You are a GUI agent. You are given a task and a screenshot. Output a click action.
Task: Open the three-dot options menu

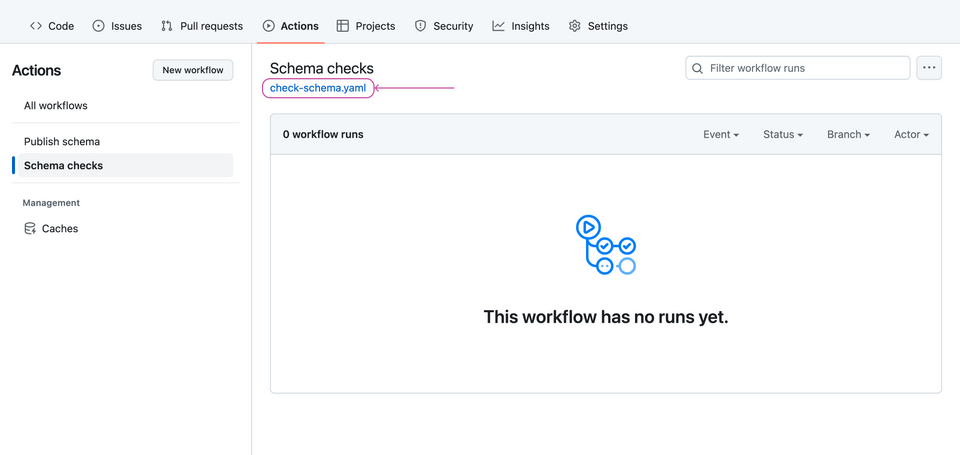pos(929,68)
